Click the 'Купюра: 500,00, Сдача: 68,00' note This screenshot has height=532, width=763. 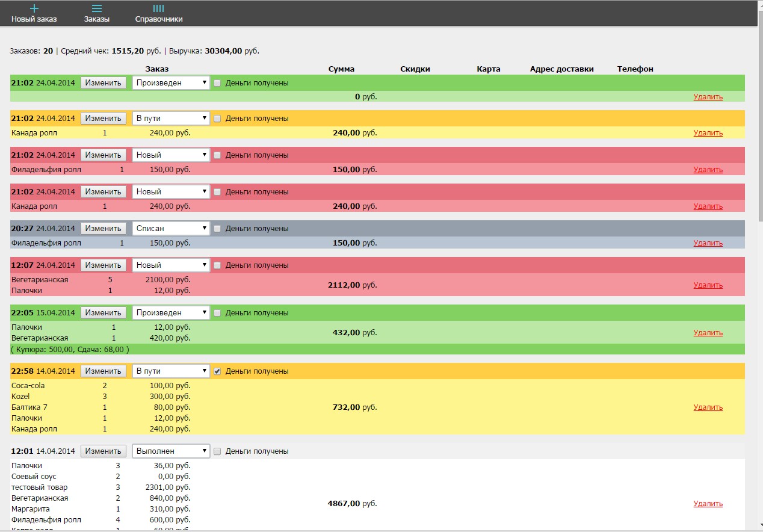coord(70,349)
